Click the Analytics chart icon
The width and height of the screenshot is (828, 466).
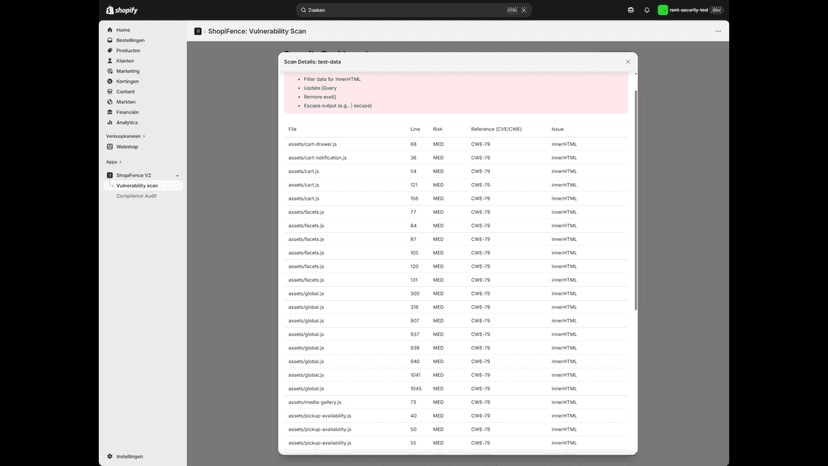pos(110,123)
